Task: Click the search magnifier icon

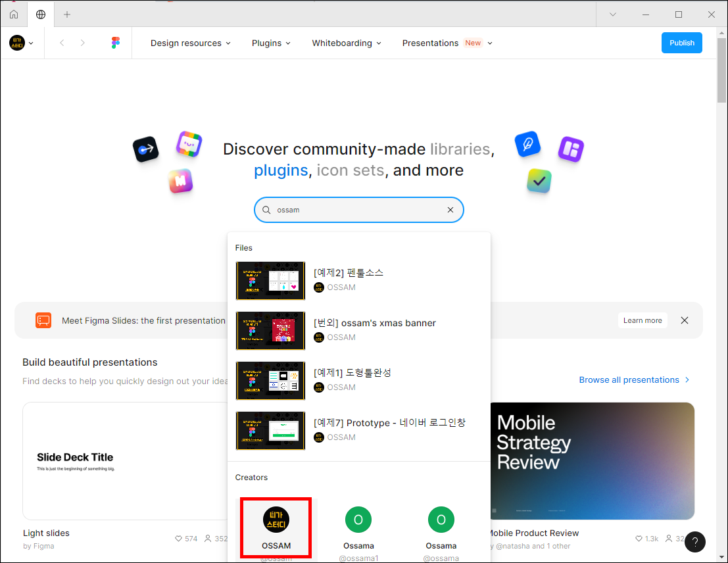Action: pyautogui.click(x=266, y=210)
